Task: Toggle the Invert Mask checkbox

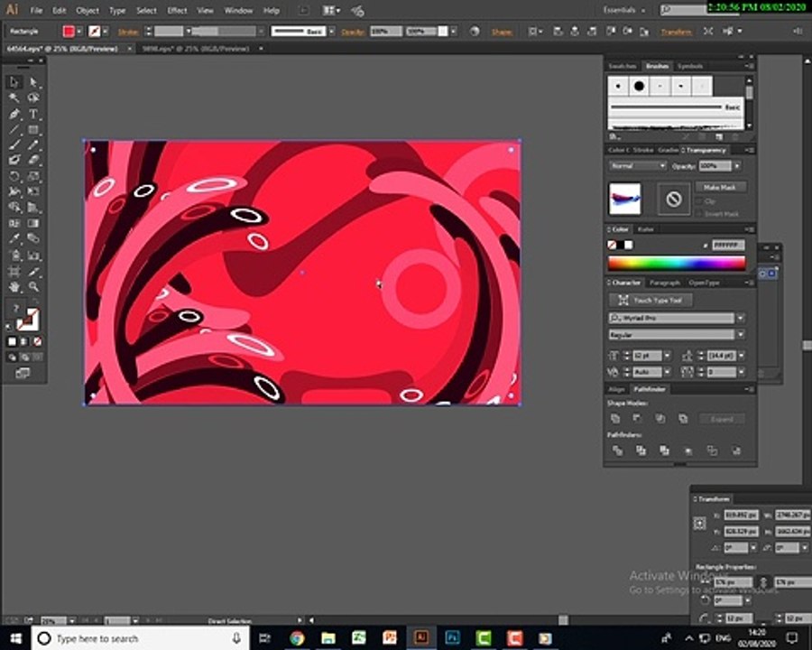Action: (x=699, y=214)
